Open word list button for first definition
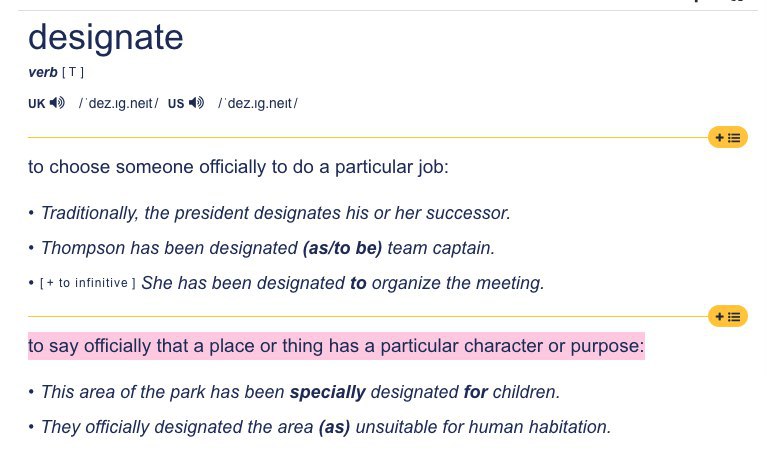This screenshot has height=455, width=767. pos(727,138)
